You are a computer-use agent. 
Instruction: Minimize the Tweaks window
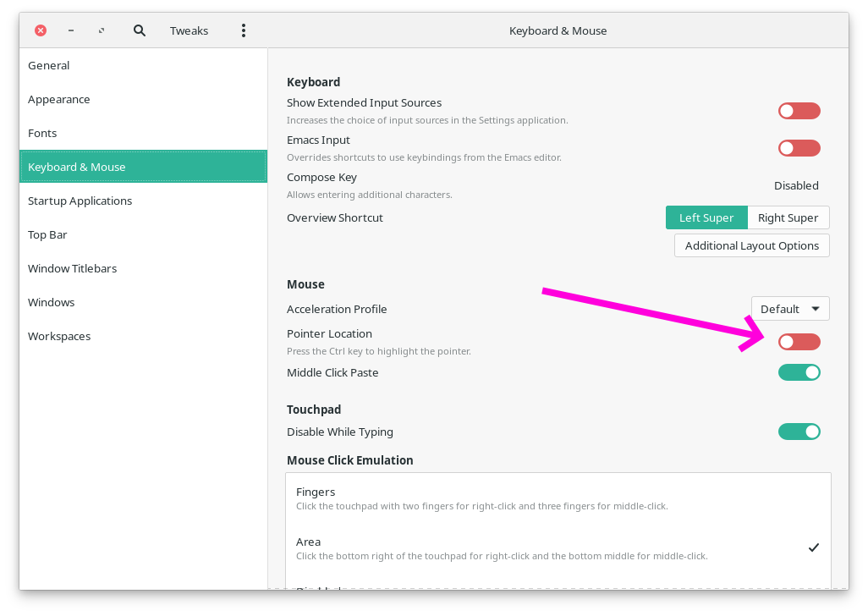coord(71,30)
